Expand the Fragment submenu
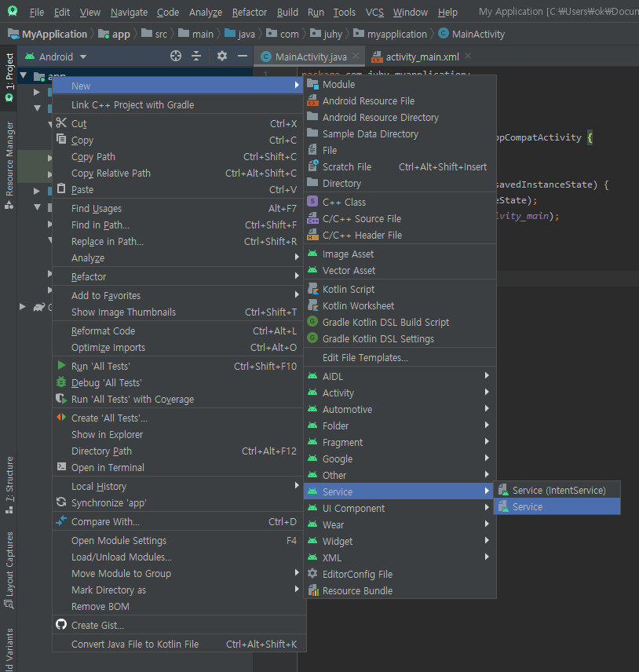 [x=400, y=442]
